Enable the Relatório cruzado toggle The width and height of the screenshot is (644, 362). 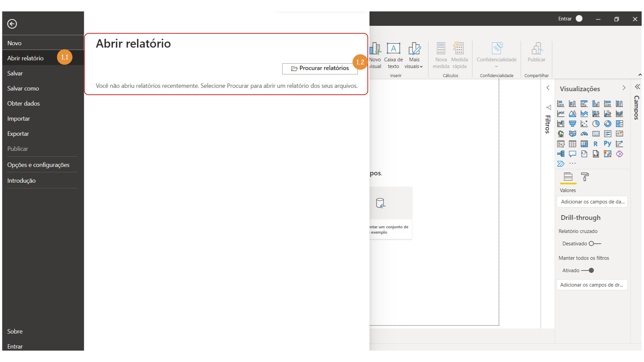(x=595, y=244)
